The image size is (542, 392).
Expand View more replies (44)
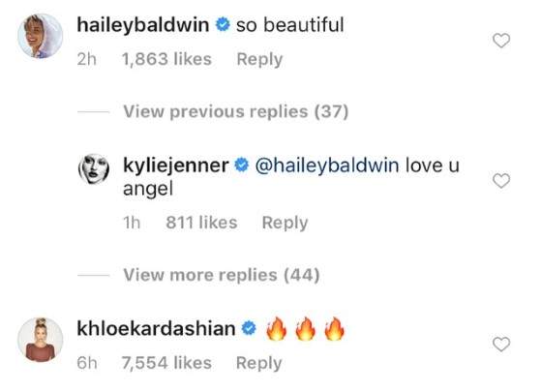click(x=222, y=275)
